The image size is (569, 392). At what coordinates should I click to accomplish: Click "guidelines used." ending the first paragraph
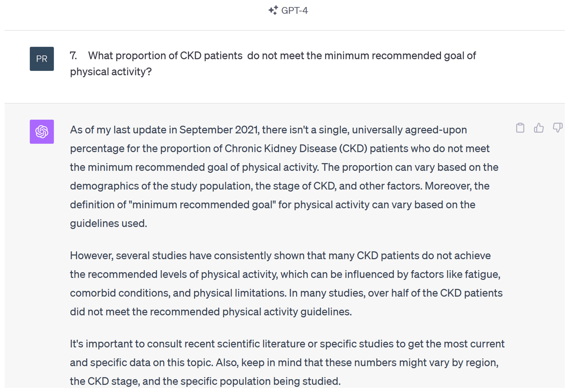pos(108,223)
